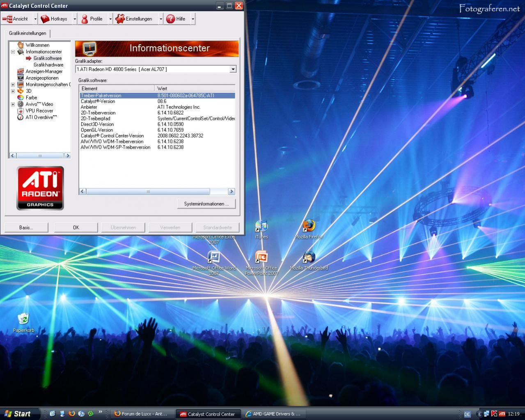Open the Hilfe toolbar button

click(x=177, y=19)
